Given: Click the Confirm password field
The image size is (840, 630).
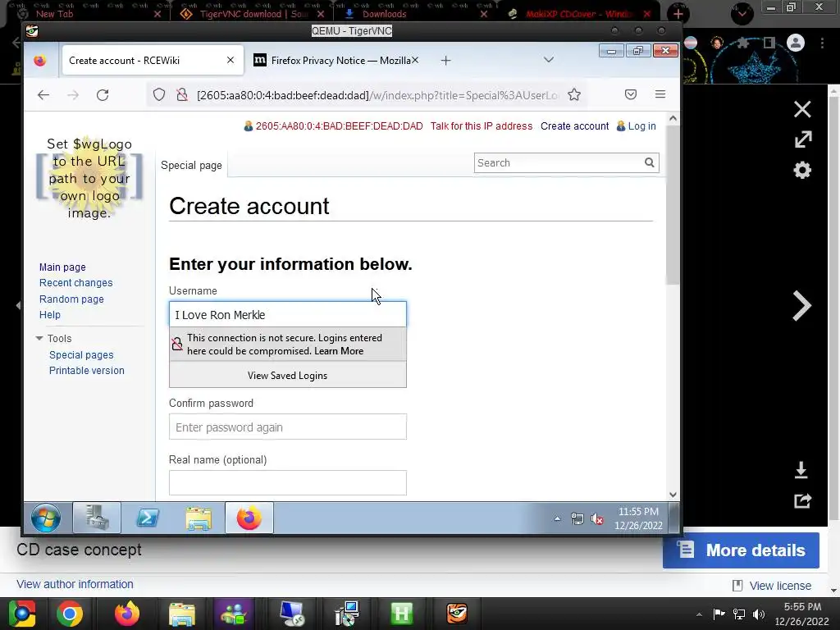Looking at the screenshot, I should click(x=288, y=427).
